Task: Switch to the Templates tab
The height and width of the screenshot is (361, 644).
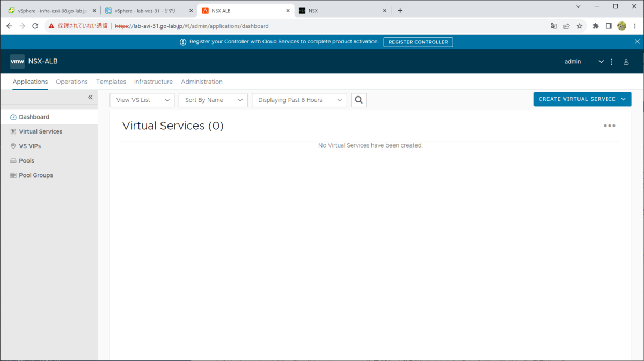Action: click(x=111, y=82)
